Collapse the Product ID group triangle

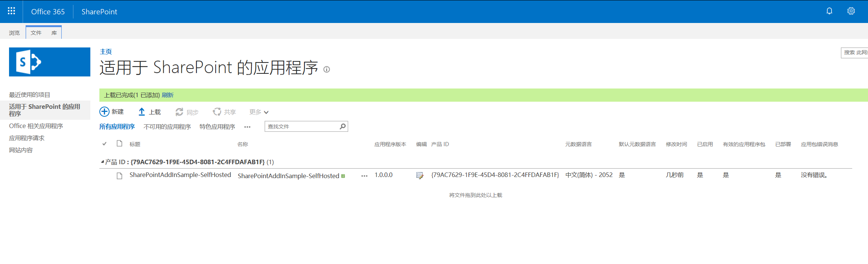click(102, 162)
